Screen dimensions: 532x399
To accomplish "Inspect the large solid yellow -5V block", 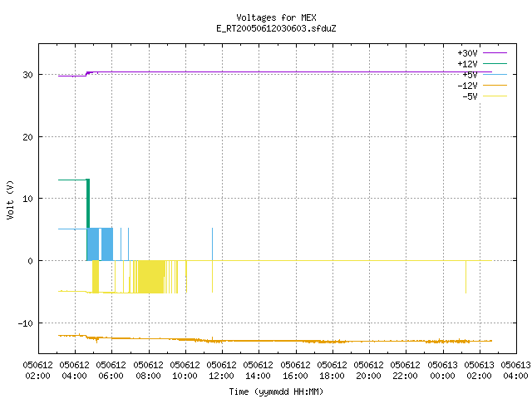I will pos(151,277).
